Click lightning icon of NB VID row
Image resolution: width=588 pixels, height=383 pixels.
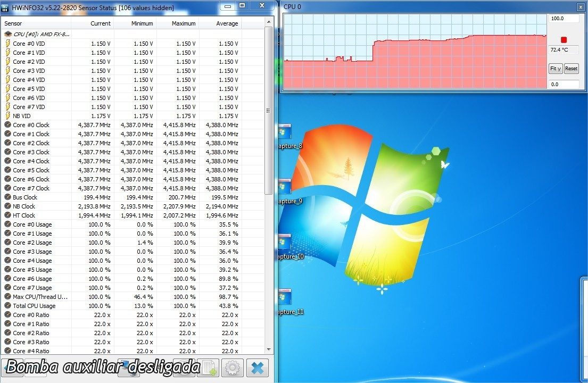click(x=7, y=116)
